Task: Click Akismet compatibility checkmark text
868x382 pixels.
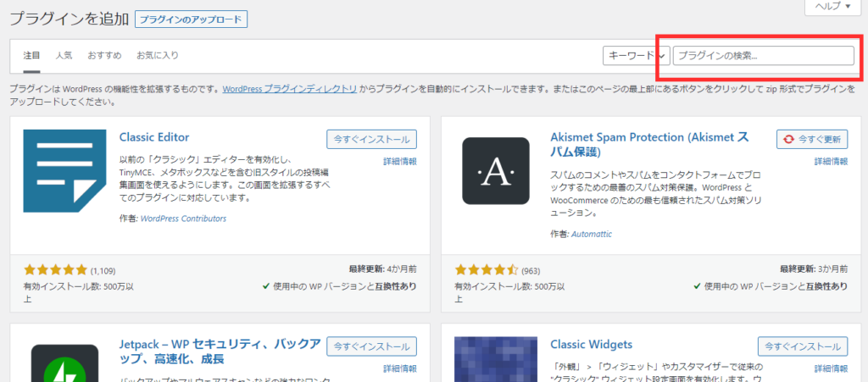Action: (x=771, y=286)
